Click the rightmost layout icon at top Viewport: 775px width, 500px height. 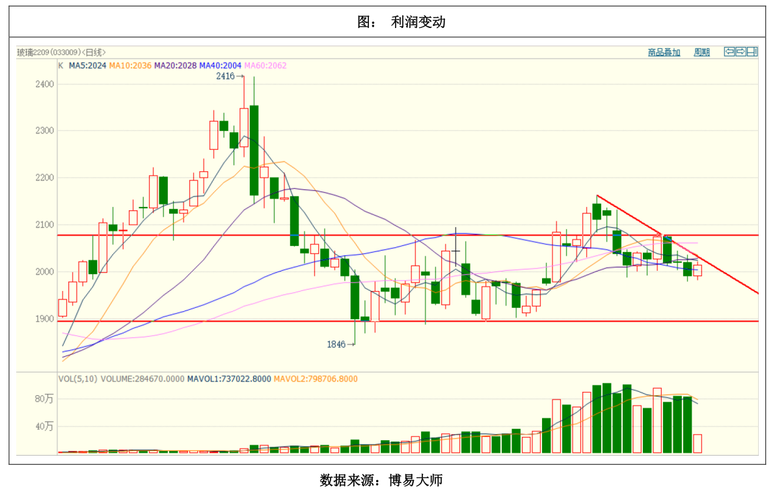pyautogui.click(x=754, y=52)
